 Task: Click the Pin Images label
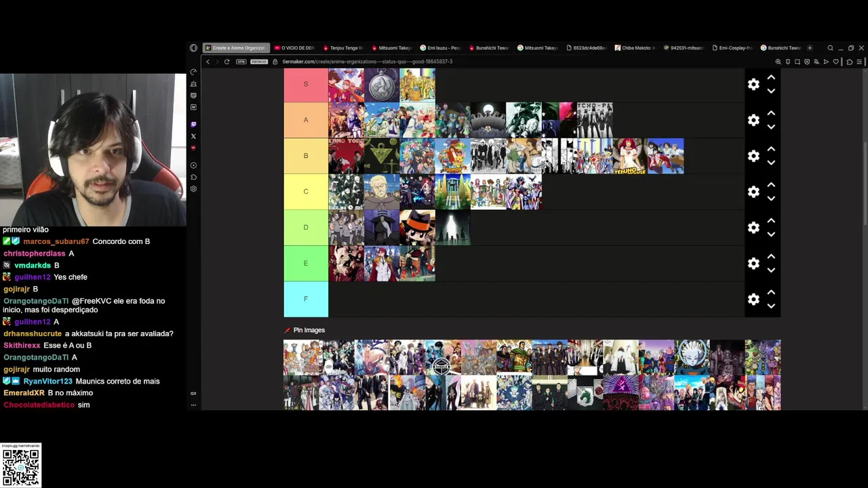tap(309, 330)
